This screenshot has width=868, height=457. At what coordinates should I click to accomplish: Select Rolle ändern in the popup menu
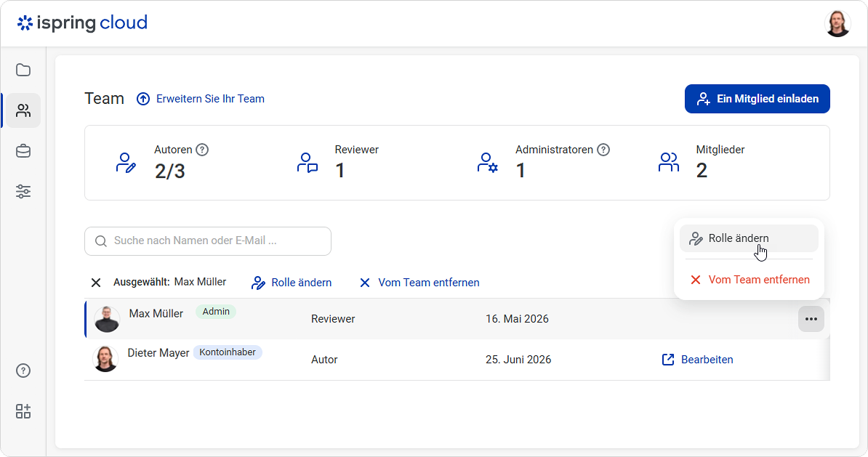click(x=749, y=238)
